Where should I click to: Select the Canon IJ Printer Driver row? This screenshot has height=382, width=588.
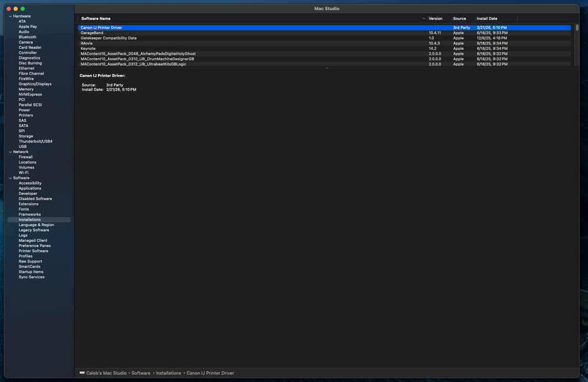pyautogui.click(x=324, y=28)
